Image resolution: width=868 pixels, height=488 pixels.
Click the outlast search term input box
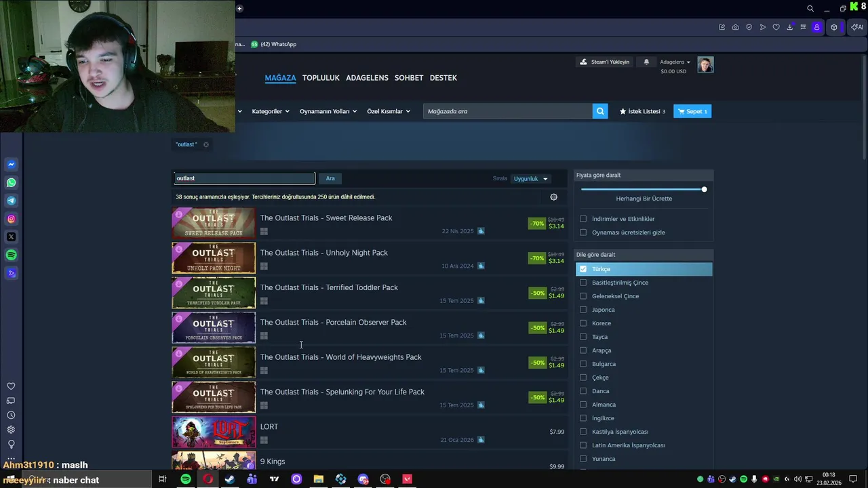245,178
